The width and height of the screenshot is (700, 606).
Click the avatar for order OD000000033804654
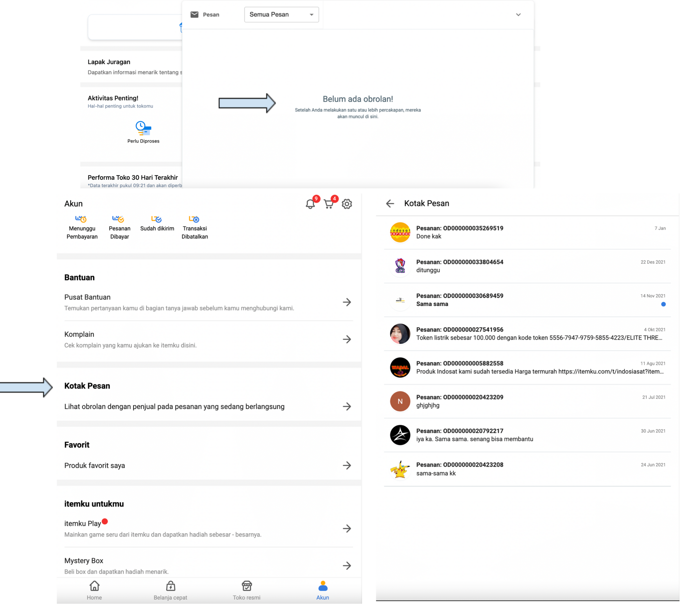(400, 266)
